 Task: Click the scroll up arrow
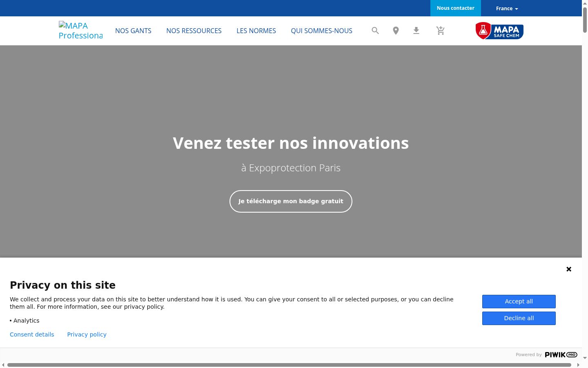[585, 3]
